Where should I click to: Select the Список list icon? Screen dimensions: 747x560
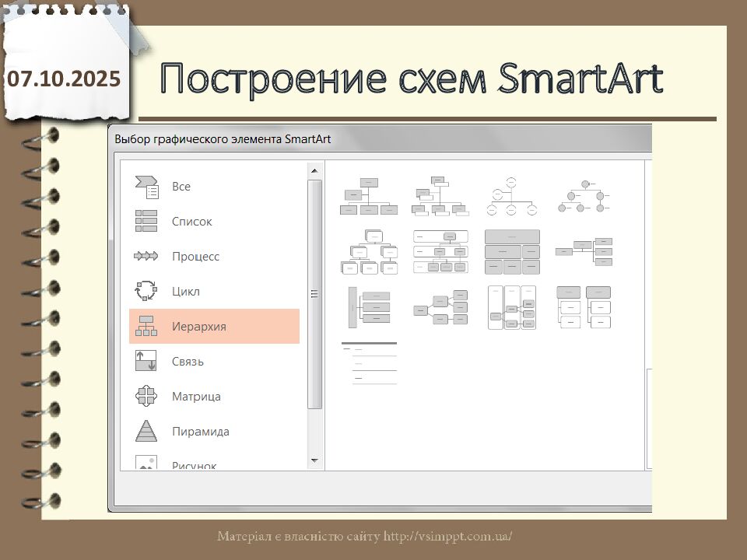[146, 222]
